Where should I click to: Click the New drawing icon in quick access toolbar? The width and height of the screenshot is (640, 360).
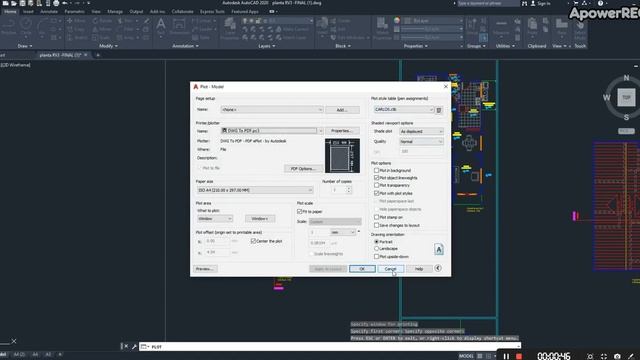[6, 3]
